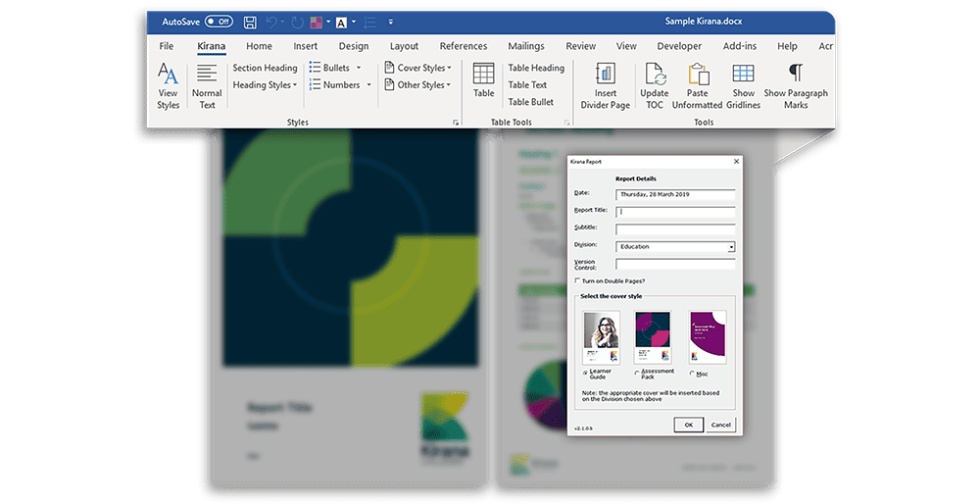Open the Help tab
The height and width of the screenshot is (504, 980).
point(788,46)
